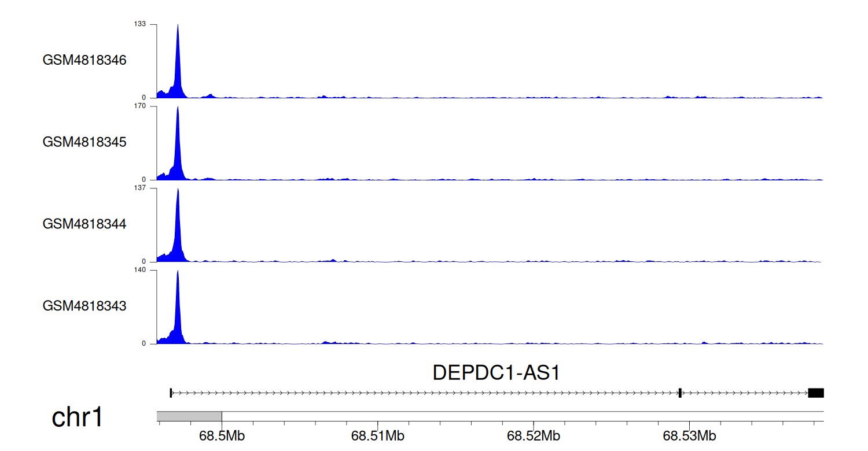Click the GSM4818346 track label
This screenshot has width=868, height=451.
[x=84, y=60]
